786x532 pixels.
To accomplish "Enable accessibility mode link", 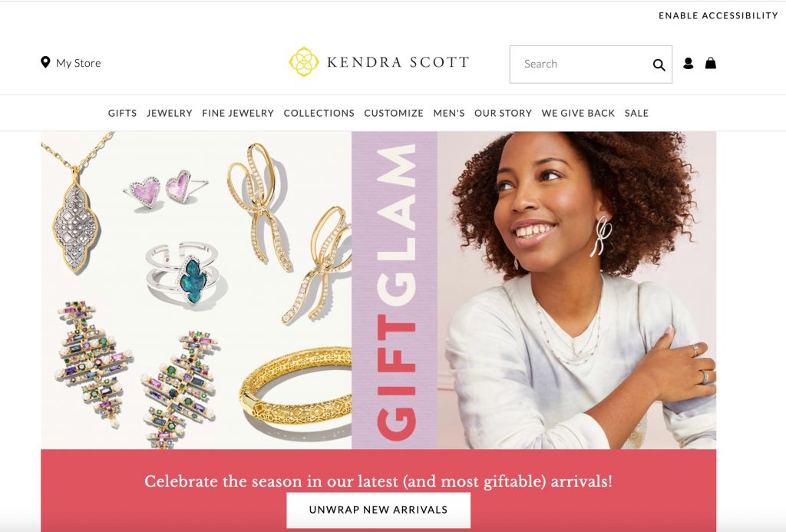I will coord(718,15).
